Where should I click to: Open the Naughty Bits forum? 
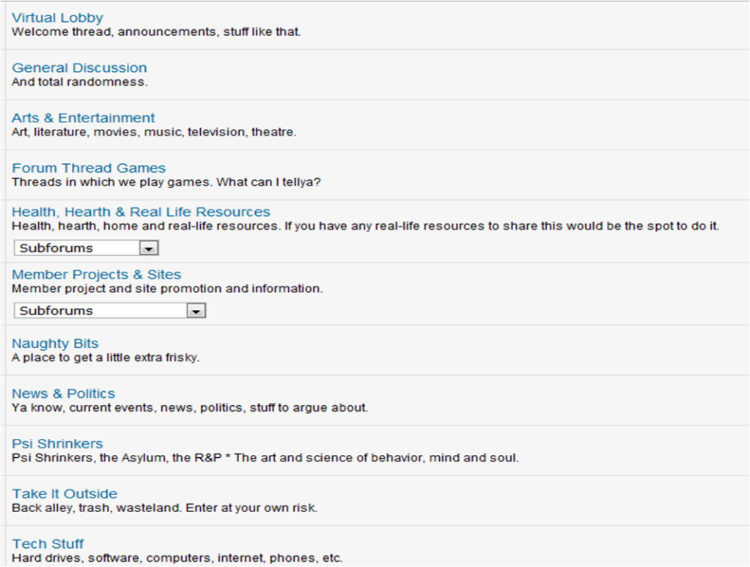[x=55, y=344]
